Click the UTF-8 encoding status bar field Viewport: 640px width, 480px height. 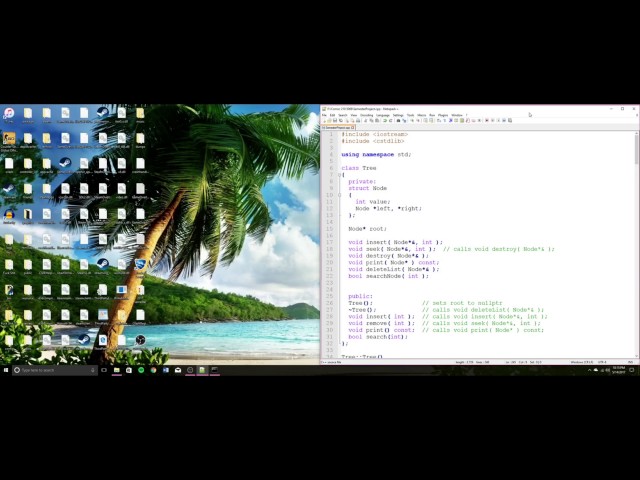602,362
